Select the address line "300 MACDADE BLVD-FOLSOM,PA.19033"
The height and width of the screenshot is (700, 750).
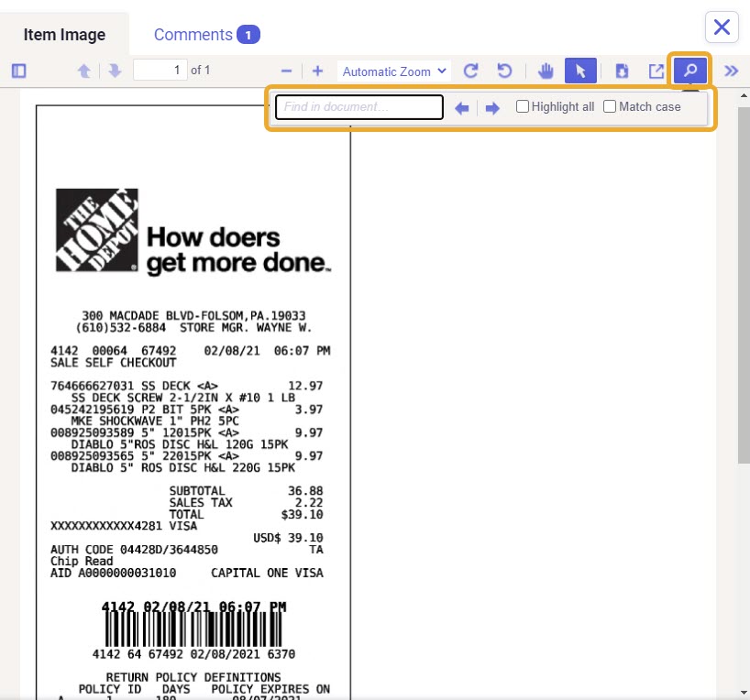(x=193, y=315)
